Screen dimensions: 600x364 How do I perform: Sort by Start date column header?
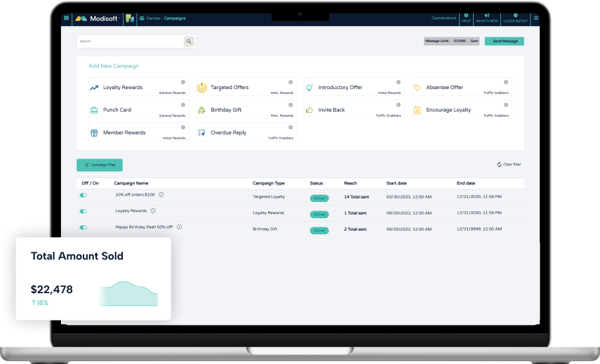tap(396, 183)
